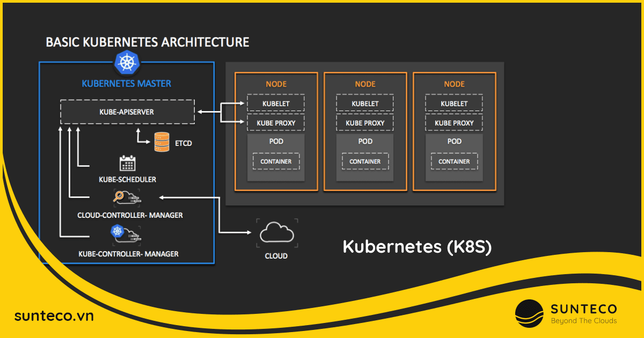Click the Sunteco round wave logo
This screenshot has width=644, height=338.
point(530,314)
